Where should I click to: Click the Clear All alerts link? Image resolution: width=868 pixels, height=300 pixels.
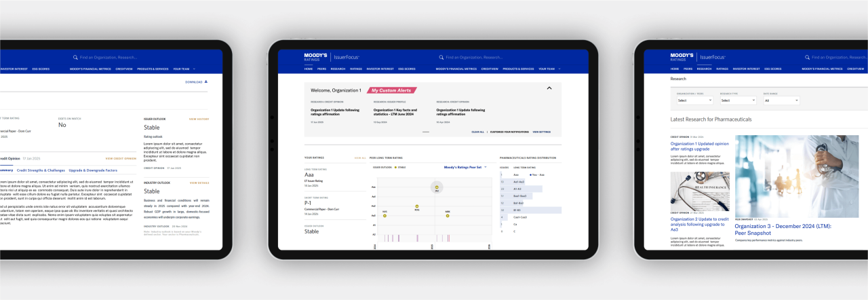(x=477, y=132)
